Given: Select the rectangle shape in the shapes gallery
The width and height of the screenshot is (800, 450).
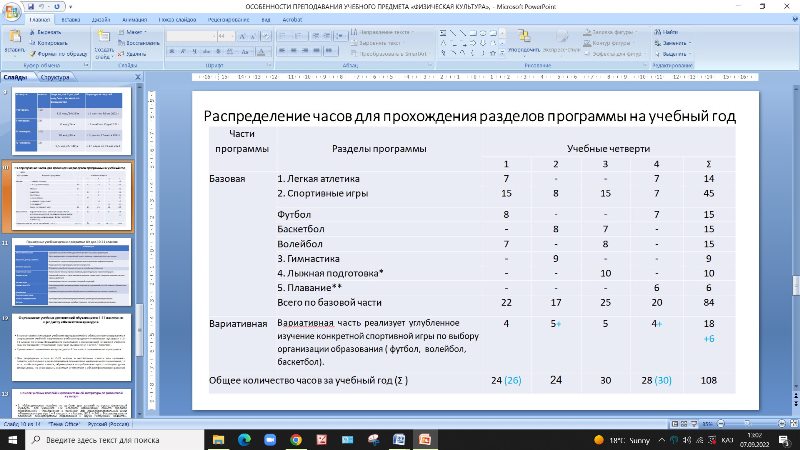Looking at the screenshot, I should (x=473, y=33).
